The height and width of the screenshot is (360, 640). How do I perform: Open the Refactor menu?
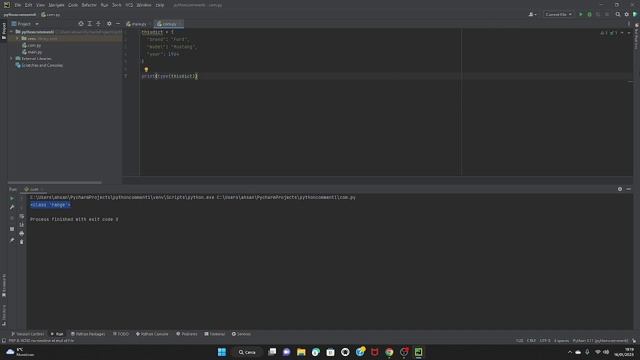tap(89, 5)
